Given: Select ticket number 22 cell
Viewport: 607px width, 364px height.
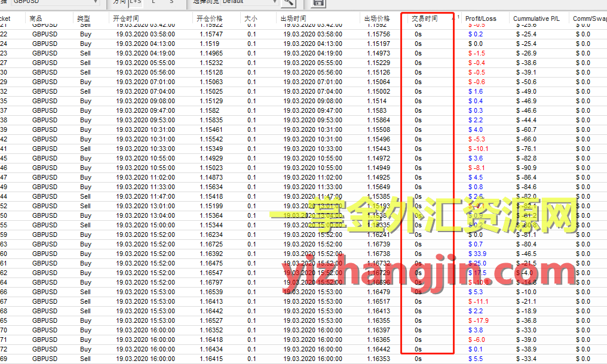Looking at the screenshot, I should (4, 34).
